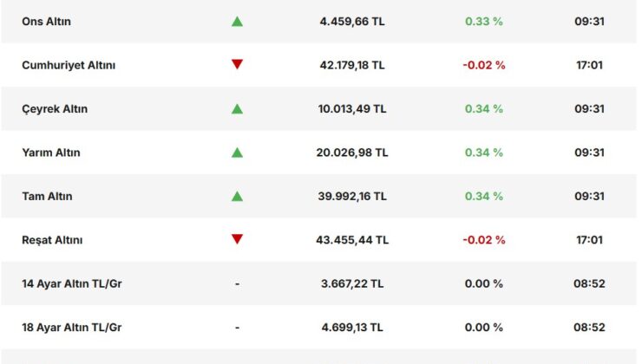Select the 14 Ayar Altın TL/Gr label
642x364 pixels.
tap(71, 283)
